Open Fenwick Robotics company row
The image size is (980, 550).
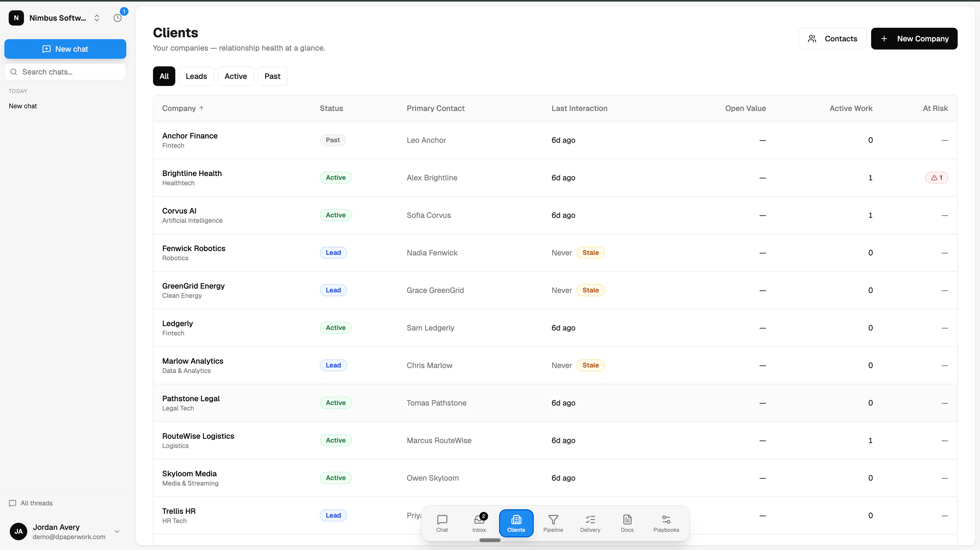555,253
